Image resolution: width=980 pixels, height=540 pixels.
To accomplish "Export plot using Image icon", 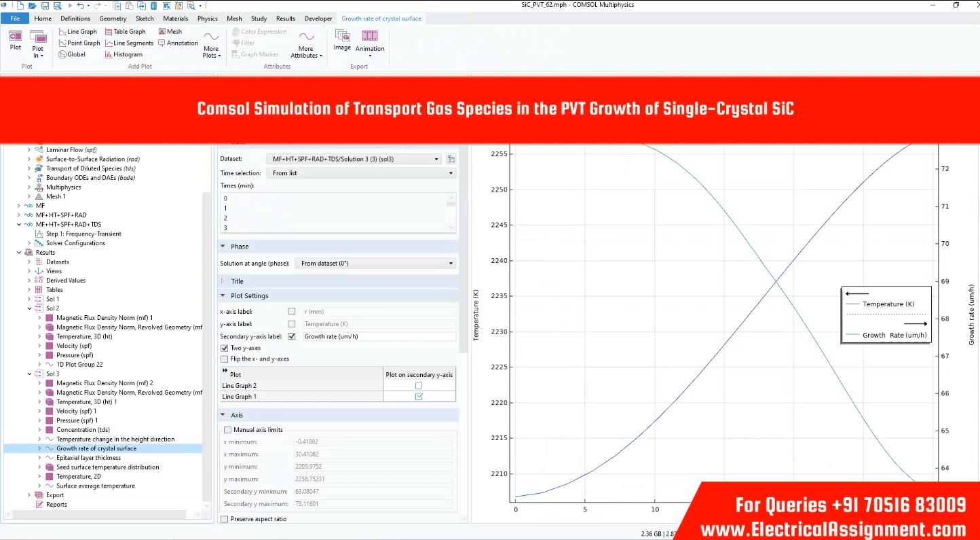I will pos(342,39).
